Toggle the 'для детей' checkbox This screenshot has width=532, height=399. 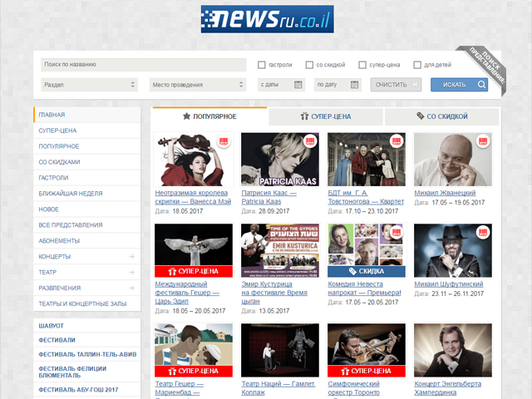(417, 65)
